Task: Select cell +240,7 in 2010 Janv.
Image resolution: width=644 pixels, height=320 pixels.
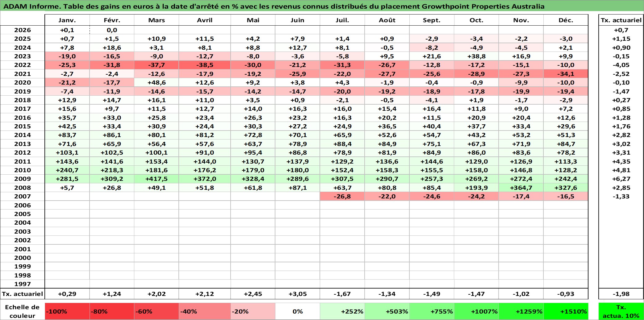Action: tap(67, 170)
